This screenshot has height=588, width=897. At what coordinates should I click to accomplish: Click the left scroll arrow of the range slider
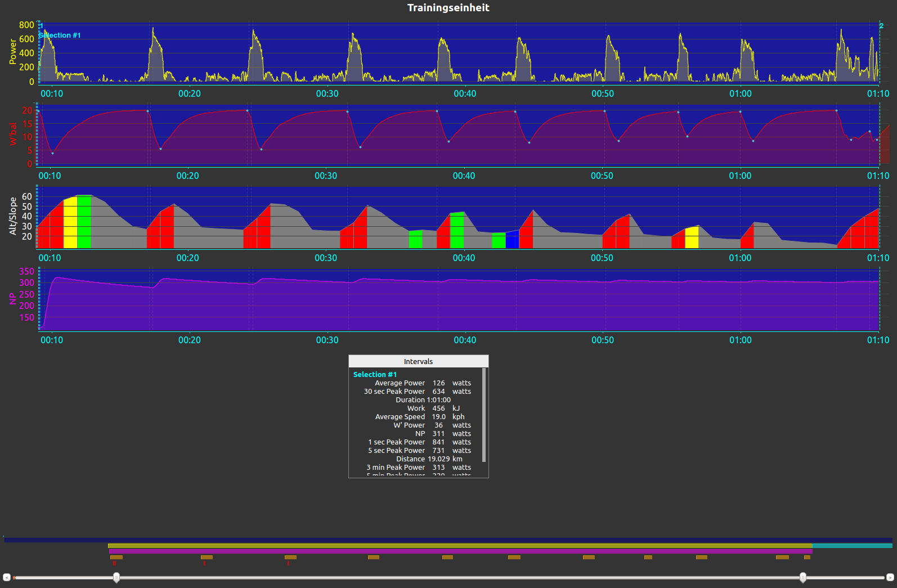point(7,577)
